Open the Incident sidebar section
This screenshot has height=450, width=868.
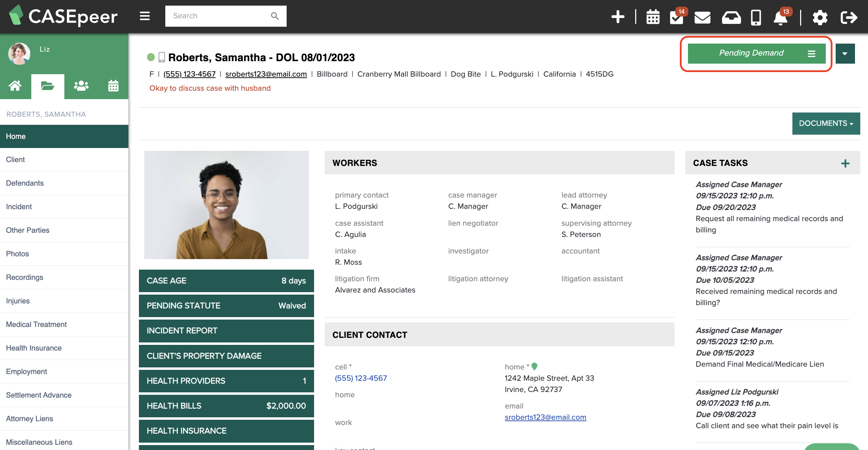(x=64, y=207)
